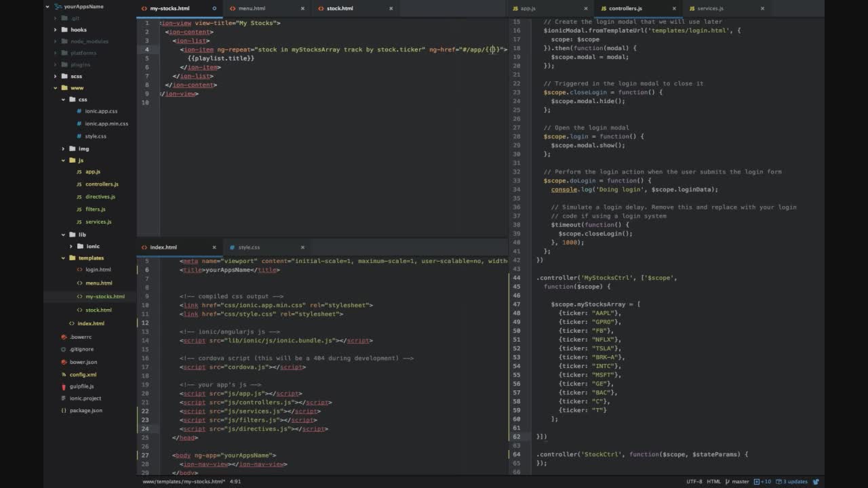Click the config.xml file icon

64,374
